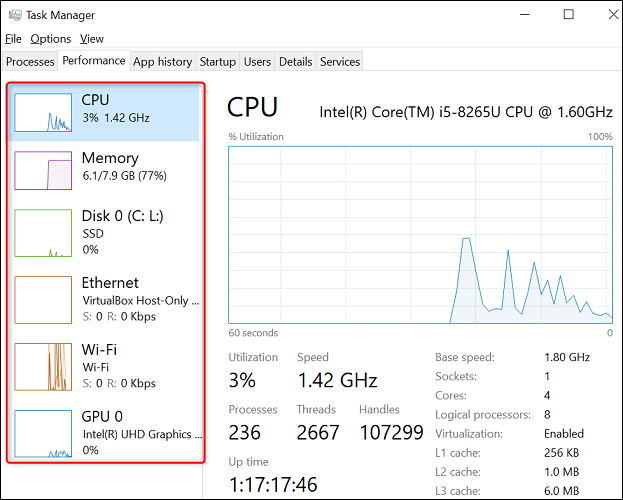Open the Options menu
623x500 pixels.
coord(51,39)
